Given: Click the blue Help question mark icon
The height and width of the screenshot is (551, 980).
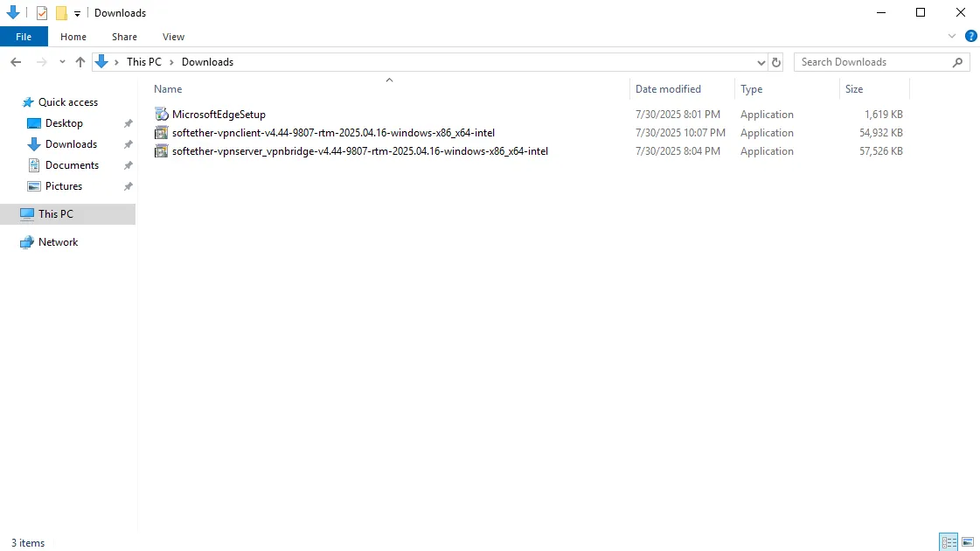Looking at the screenshot, I should coord(970,37).
